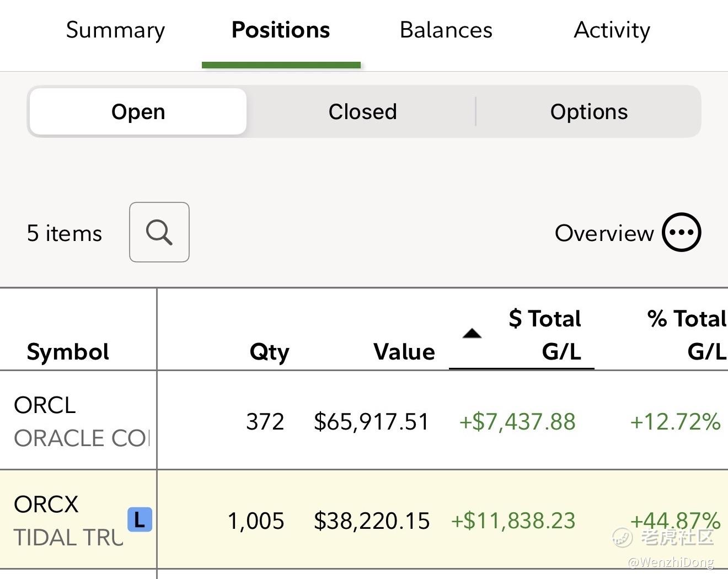Open the Overview more options icon
The image size is (728, 579).
(x=681, y=232)
